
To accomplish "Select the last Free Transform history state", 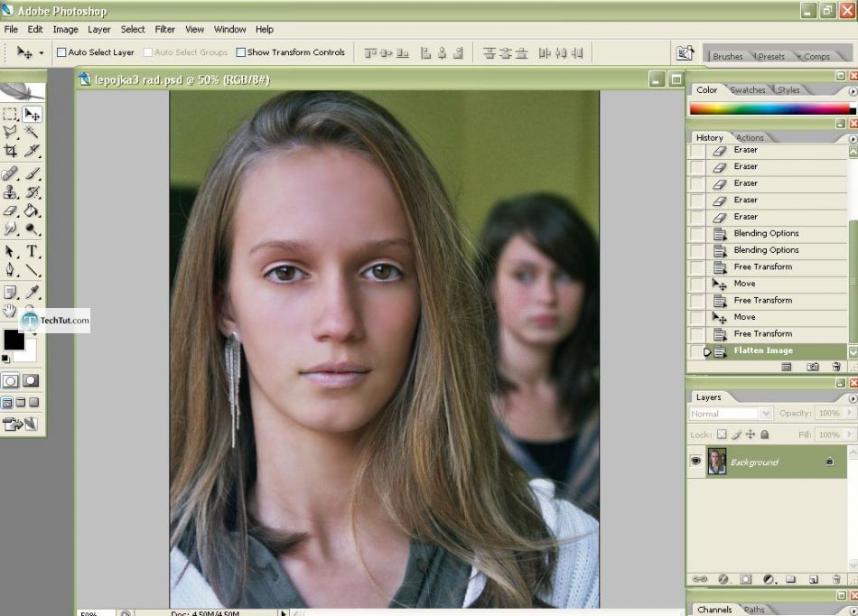I will (x=776, y=333).
